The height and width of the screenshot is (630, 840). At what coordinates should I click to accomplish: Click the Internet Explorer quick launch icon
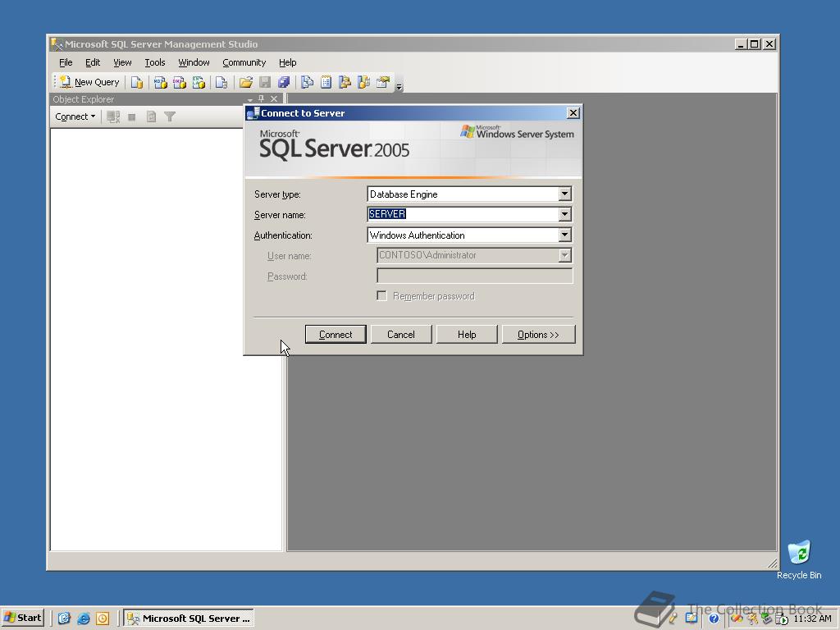(x=83, y=619)
